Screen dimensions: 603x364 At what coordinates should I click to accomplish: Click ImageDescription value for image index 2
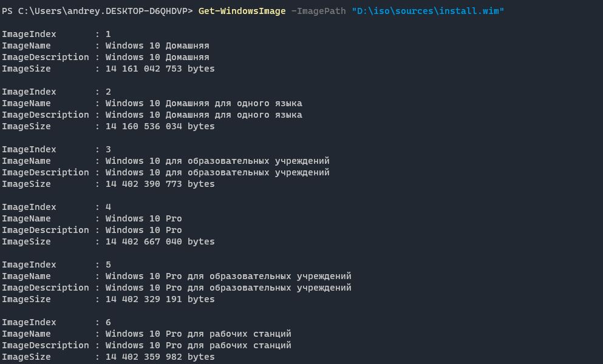(x=203, y=115)
